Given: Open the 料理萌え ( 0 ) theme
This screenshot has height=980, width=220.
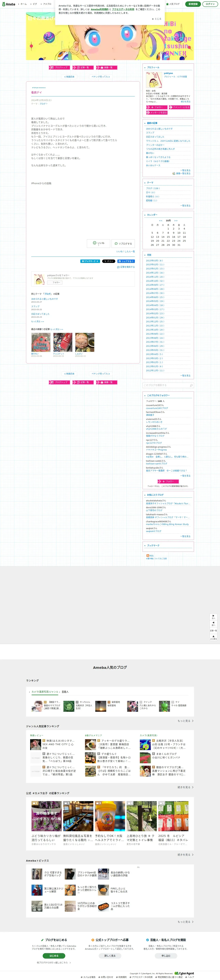Looking at the screenshot, I should [x=153, y=197].
